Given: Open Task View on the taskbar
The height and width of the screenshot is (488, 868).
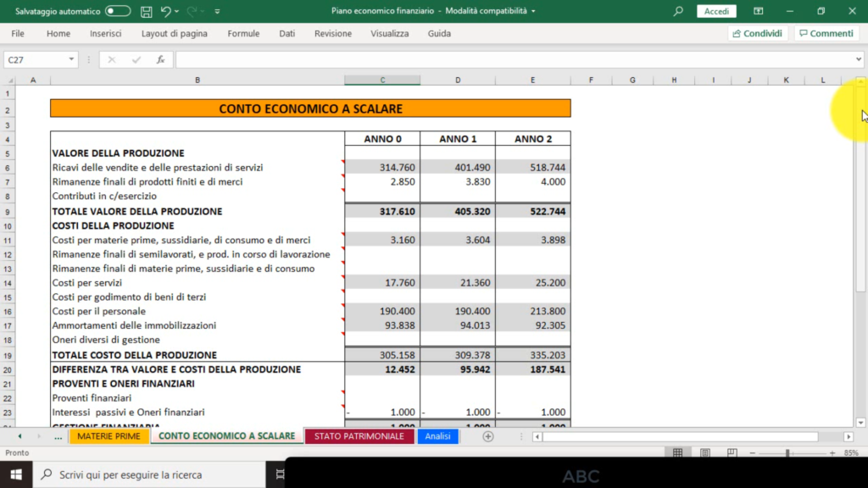Looking at the screenshot, I should [280, 474].
